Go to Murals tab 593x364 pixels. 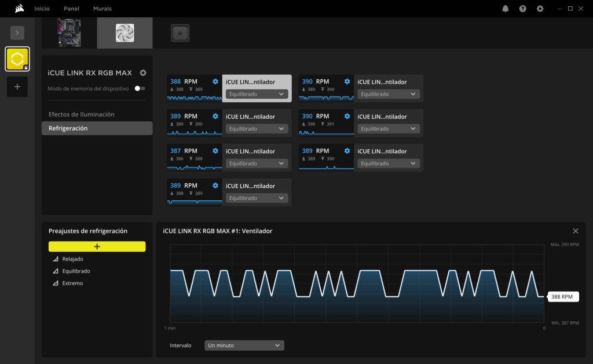(103, 8)
